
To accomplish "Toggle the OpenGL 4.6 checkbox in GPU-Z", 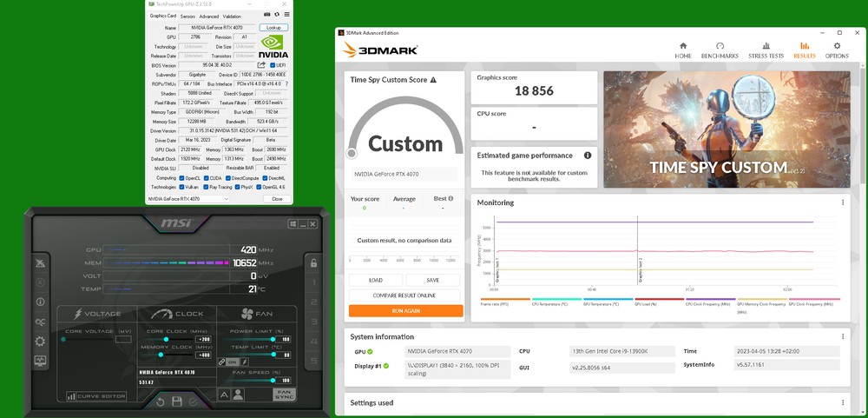I will [x=258, y=187].
